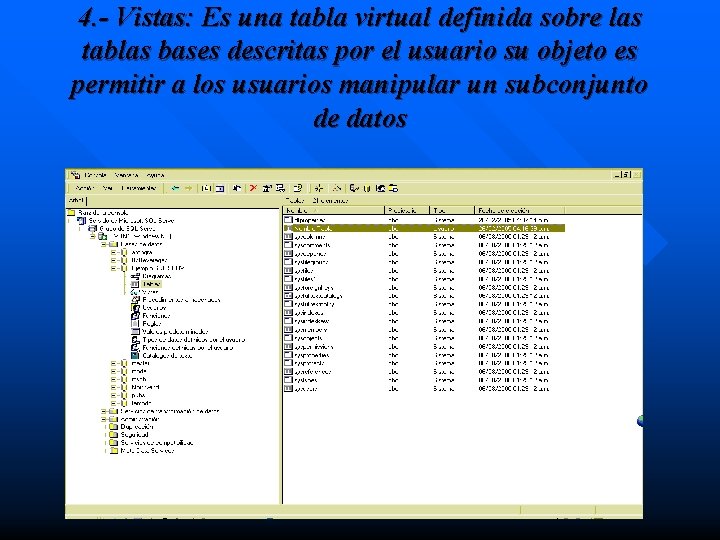Image resolution: width=720 pixels, height=540 pixels.
Task: Click the Meta Data Services folder icon
Action: pos(113,450)
